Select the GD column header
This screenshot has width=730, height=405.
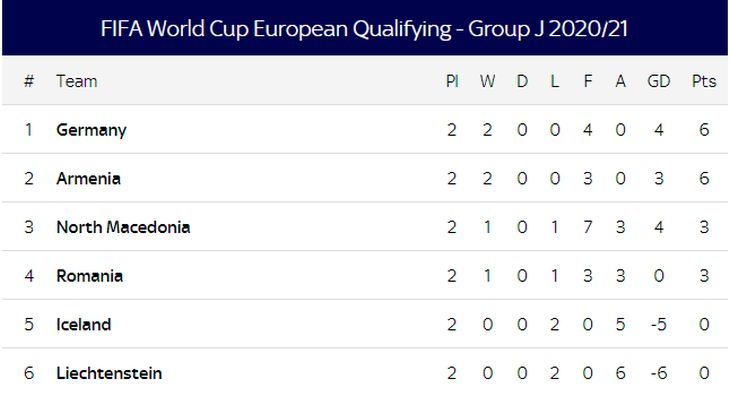tap(659, 82)
